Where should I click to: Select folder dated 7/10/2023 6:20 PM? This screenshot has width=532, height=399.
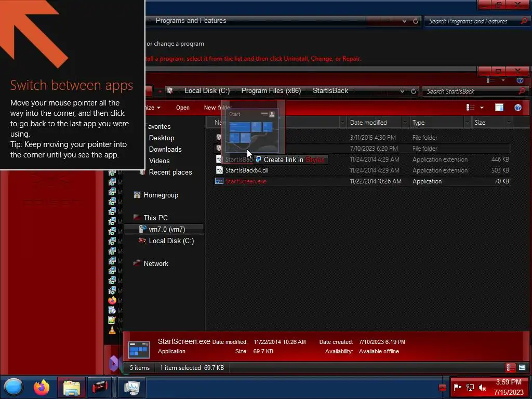point(362,148)
